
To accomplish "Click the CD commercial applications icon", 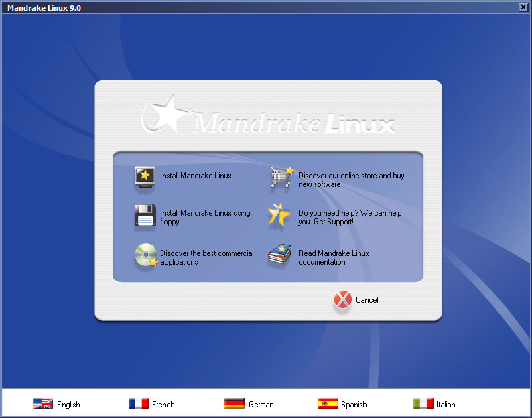I will coord(147,255).
